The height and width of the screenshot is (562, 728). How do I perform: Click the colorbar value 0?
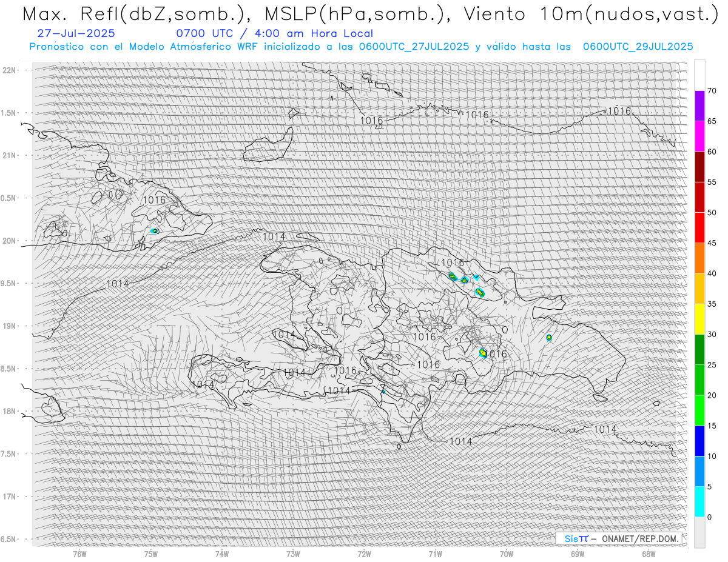point(709,517)
